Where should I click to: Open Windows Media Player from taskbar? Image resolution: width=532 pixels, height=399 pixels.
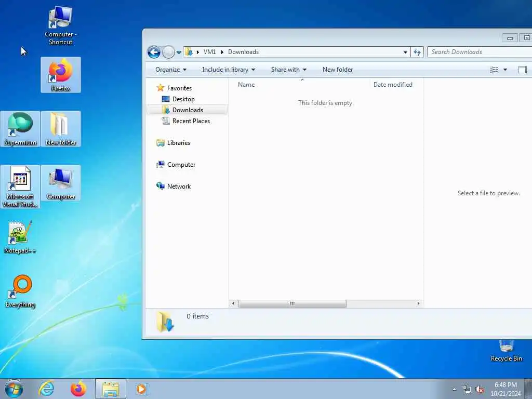(141, 389)
